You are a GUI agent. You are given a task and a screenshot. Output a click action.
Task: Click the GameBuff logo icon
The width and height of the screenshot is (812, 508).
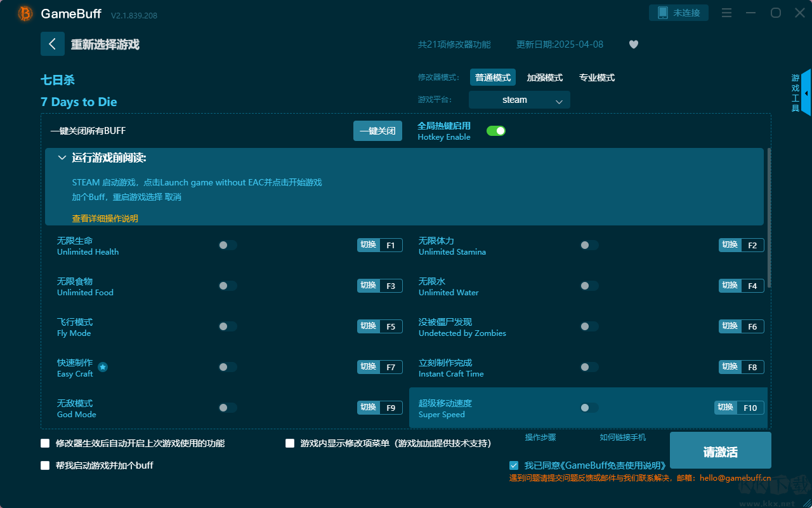[25, 13]
